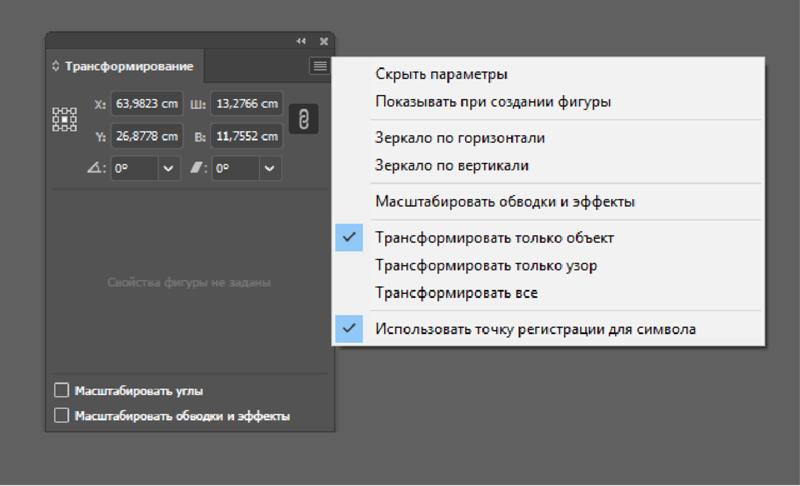Click the reference point locator icon
The image size is (800, 486).
(x=64, y=119)
